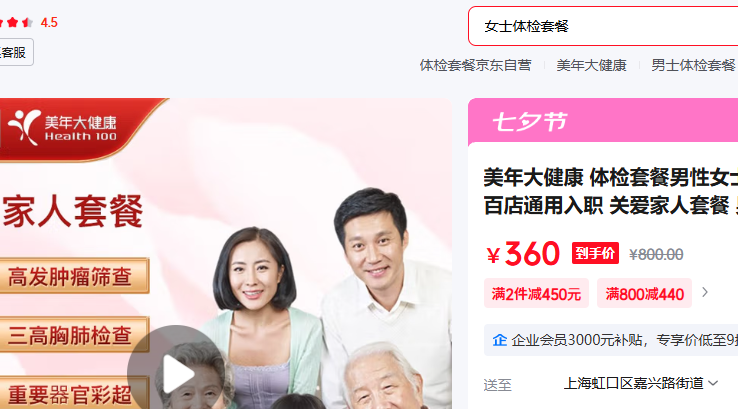Click the search box with 女士体检套餐
The width and height of the screenshot is (738, 409).
[x=603, y=26]
